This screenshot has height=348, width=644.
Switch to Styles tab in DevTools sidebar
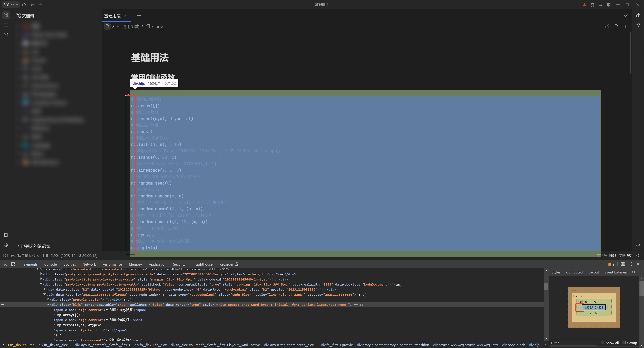556,272
